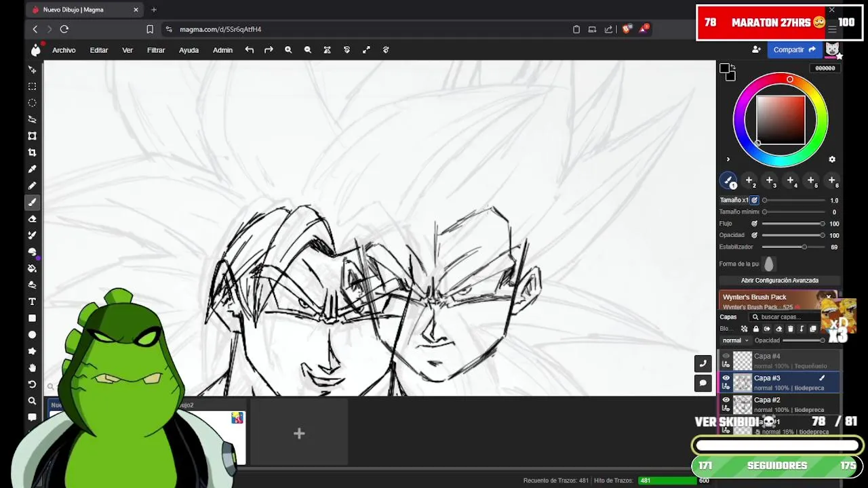Click the Zoom out magnifier icon
Image resolution: width=868 pixels, height=488 pixels.
[308, 49]
